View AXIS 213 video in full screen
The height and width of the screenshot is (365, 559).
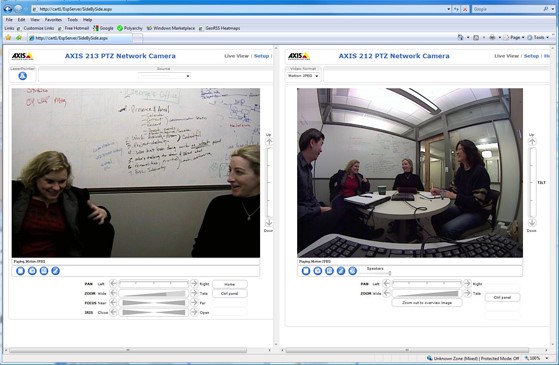(44, 271)
